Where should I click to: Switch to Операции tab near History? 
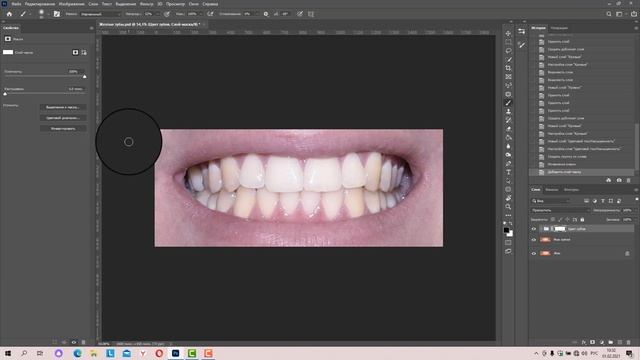pos(559,28)
